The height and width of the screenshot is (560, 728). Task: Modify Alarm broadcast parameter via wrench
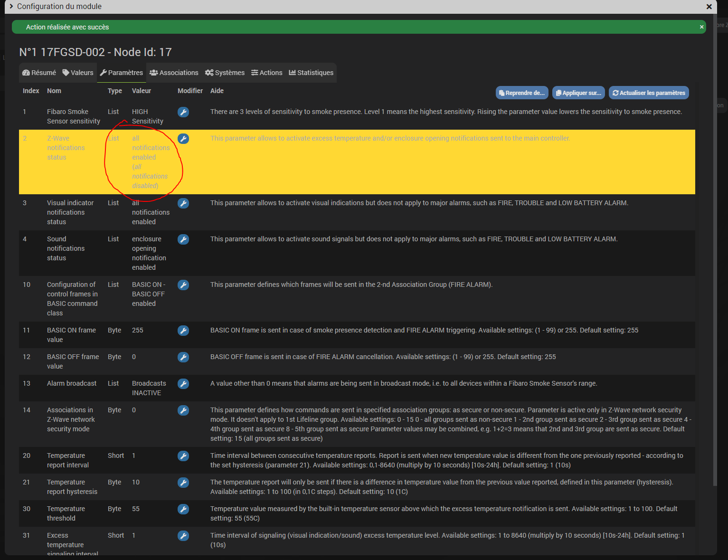[183, 384]
